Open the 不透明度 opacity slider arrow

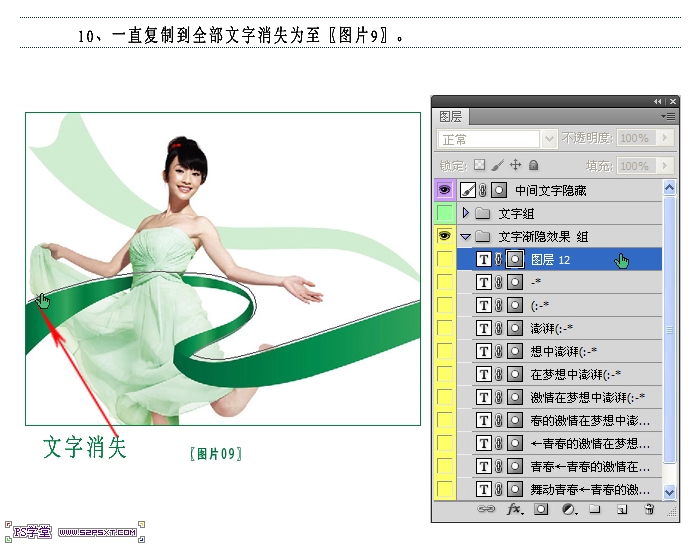pos(665,138)
